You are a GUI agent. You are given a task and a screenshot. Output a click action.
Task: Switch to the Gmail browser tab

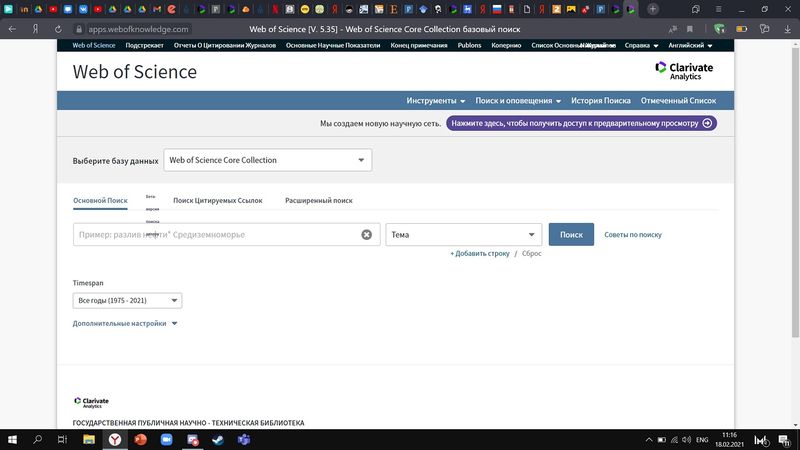coord(157,9)
